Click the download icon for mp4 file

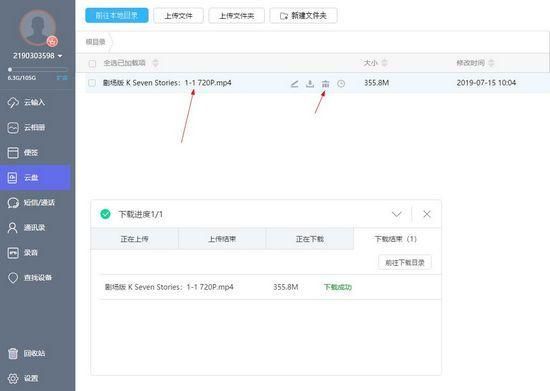pos(310,83)
